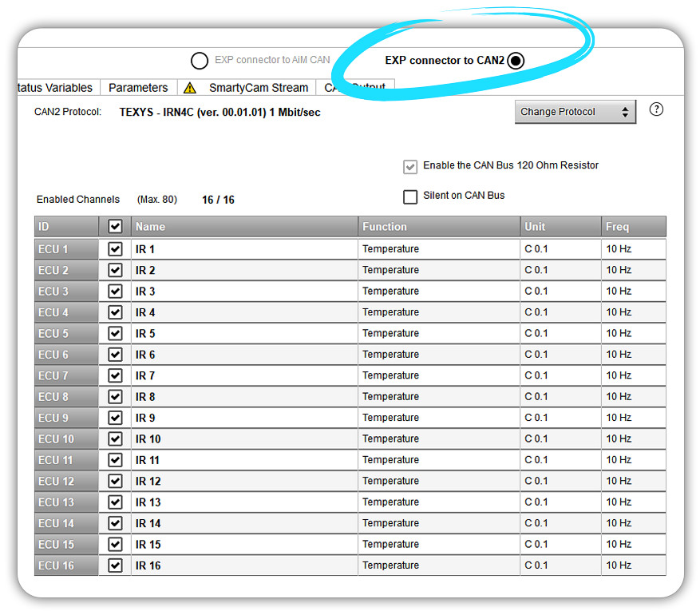Uncheck the ECU 1 channel checkbox

point(115,249)
